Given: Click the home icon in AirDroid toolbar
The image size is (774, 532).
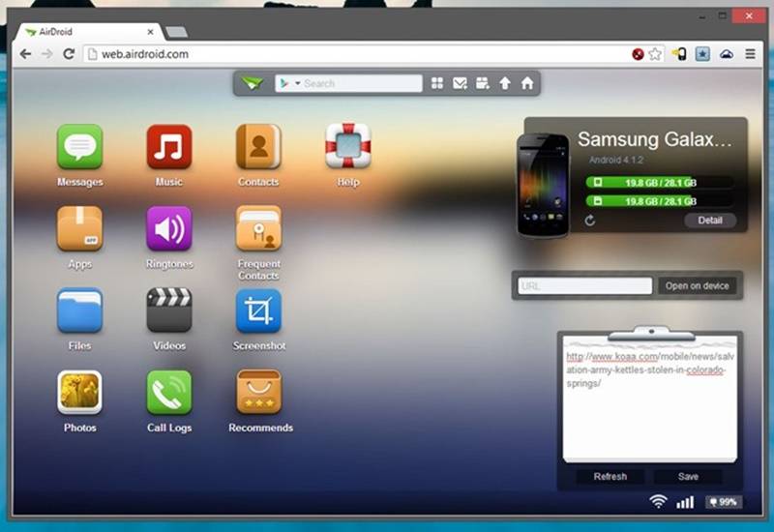Looking at the screenshot, I should 527,83.
